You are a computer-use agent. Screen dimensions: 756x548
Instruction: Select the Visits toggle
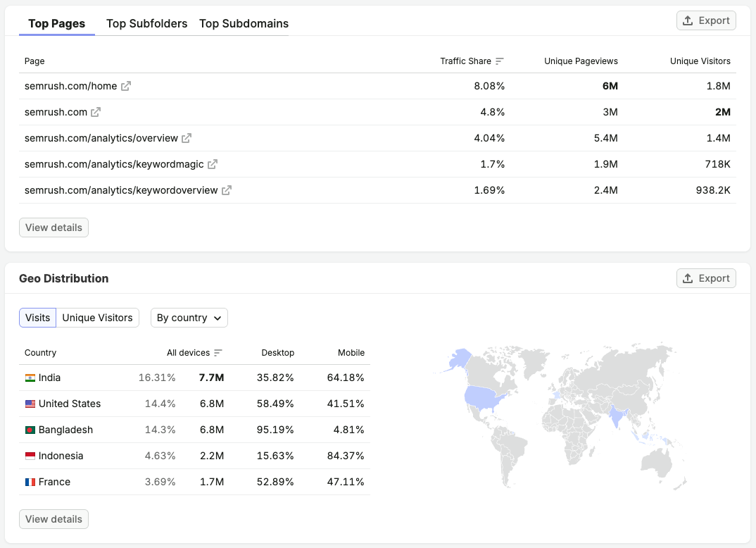(x=37, y=318)
